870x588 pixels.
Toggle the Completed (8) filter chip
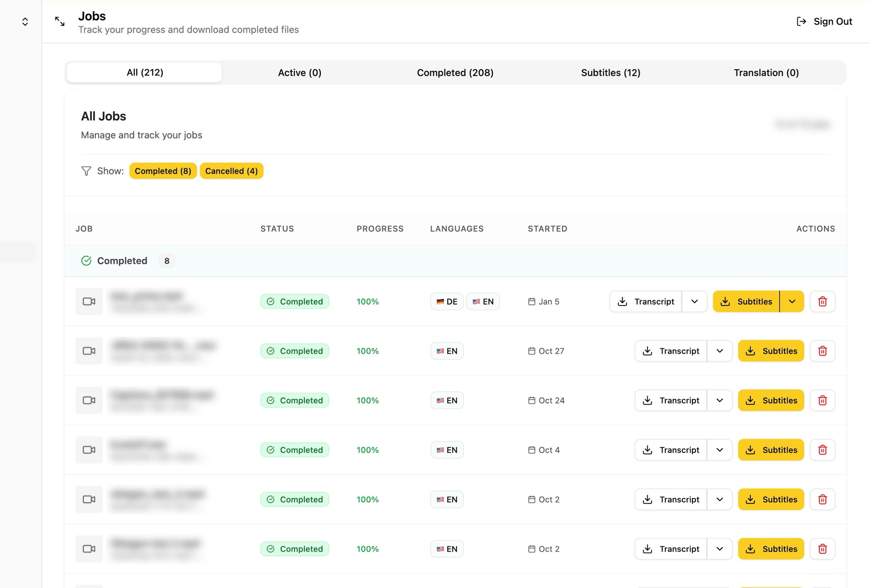click(x=163, y=171)
